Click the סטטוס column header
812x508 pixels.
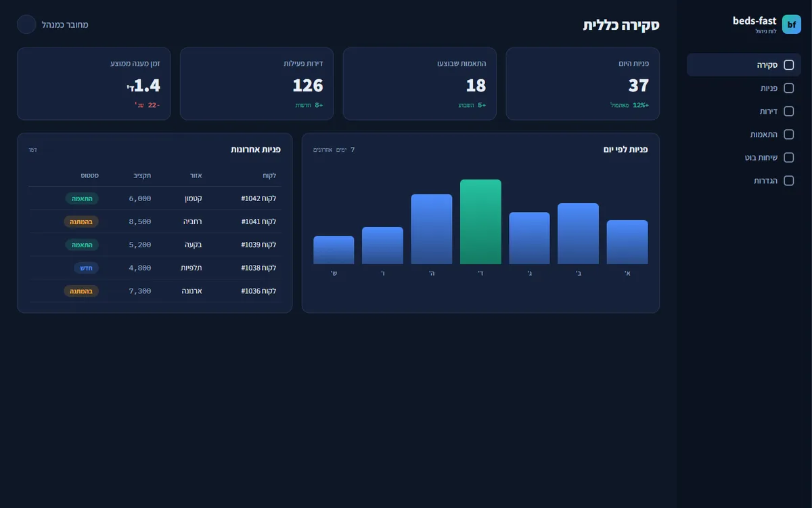click(x=90, y=175)
